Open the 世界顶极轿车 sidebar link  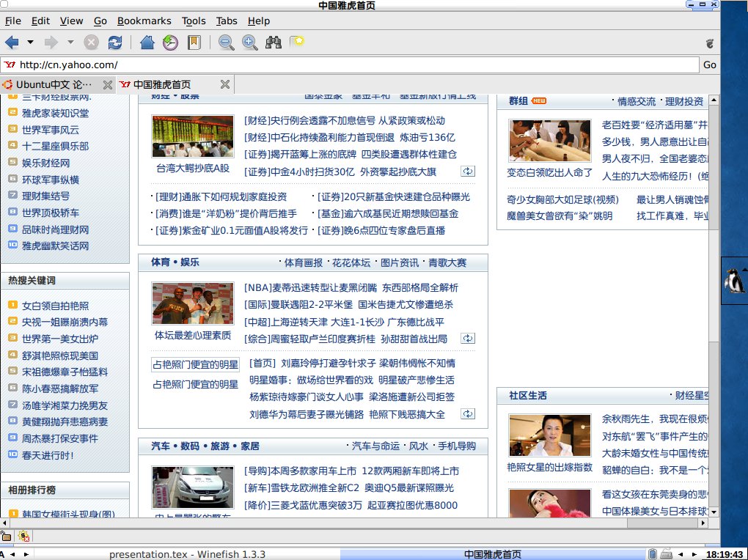(51, 213)
